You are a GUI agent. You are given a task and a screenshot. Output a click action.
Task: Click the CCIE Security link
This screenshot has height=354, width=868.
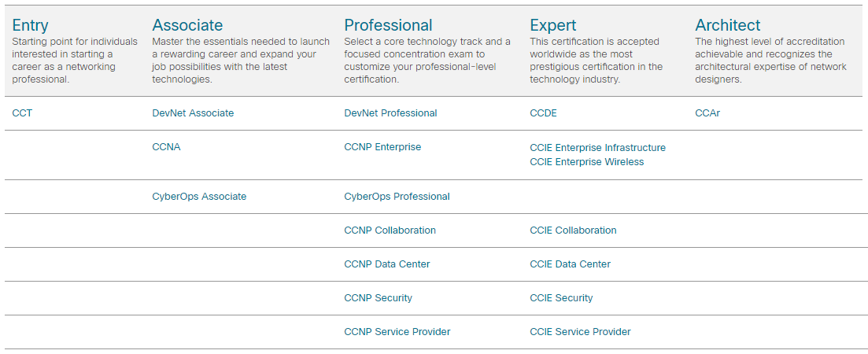pos(561,298)
